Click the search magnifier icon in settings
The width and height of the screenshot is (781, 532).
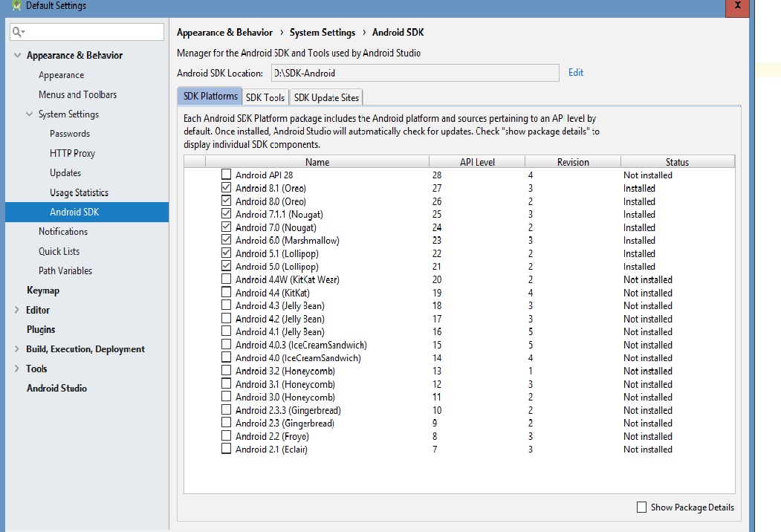[x=19, y=32]
